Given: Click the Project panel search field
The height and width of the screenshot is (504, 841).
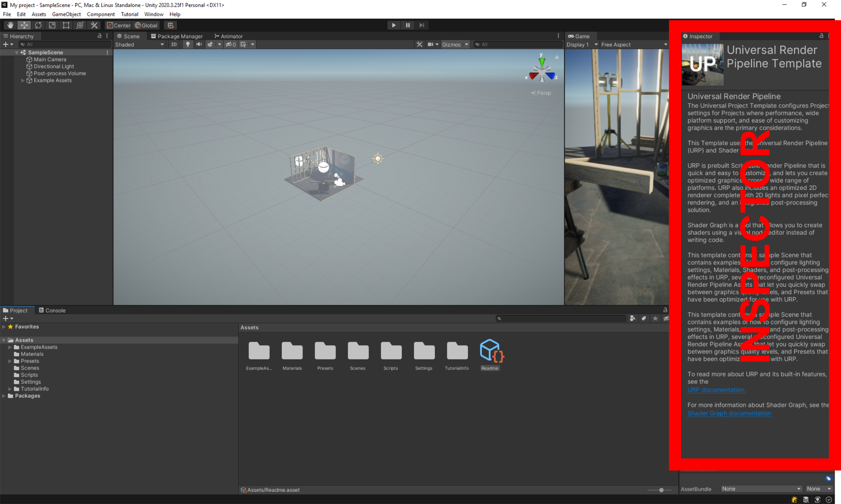Looking at the screenshot, I should pyautogui.click(x=562, y=318).
